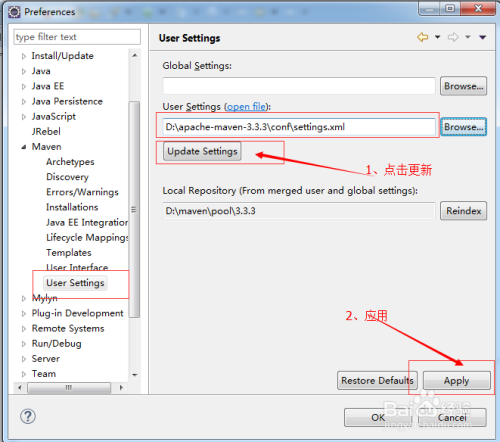Click into the type filter text field
Image resolution: width=500 pixels, height=442 pixels.
click(x=77, y=37)
